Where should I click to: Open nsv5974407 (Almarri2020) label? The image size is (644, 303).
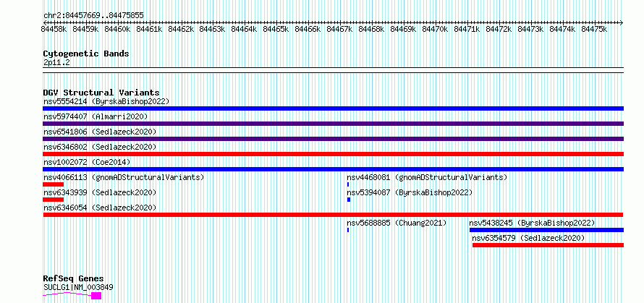point(96,116)
